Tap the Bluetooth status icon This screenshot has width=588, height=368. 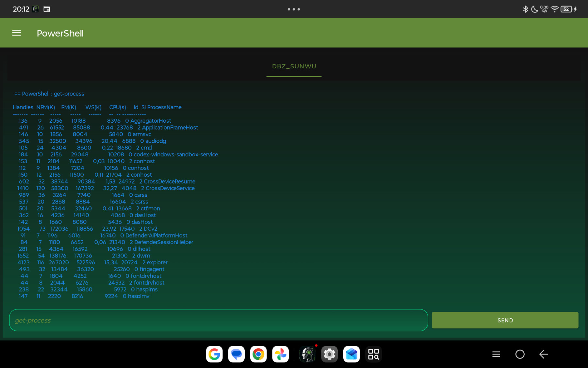[x=525, y=9]
